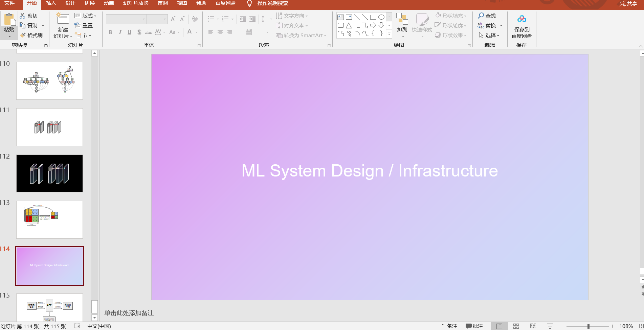Toggle strikethrough formatting
Screen dimensions: 644x330
148,32
